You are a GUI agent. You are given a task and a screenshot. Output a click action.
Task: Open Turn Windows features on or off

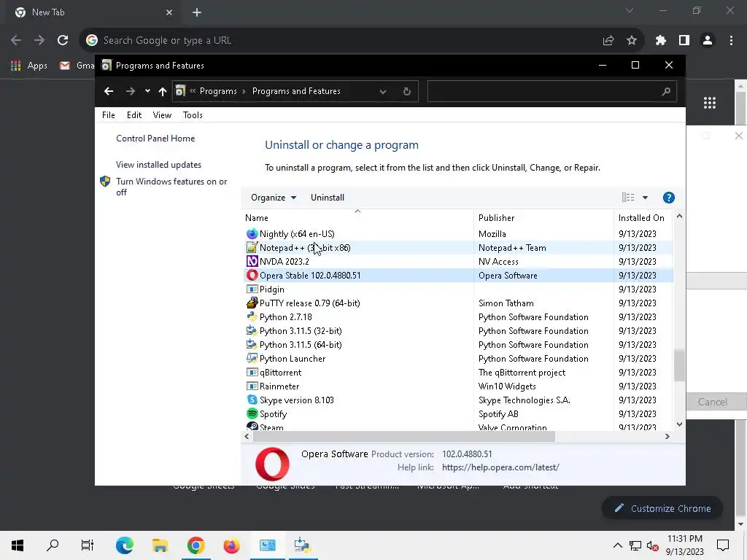pos(171,187)
